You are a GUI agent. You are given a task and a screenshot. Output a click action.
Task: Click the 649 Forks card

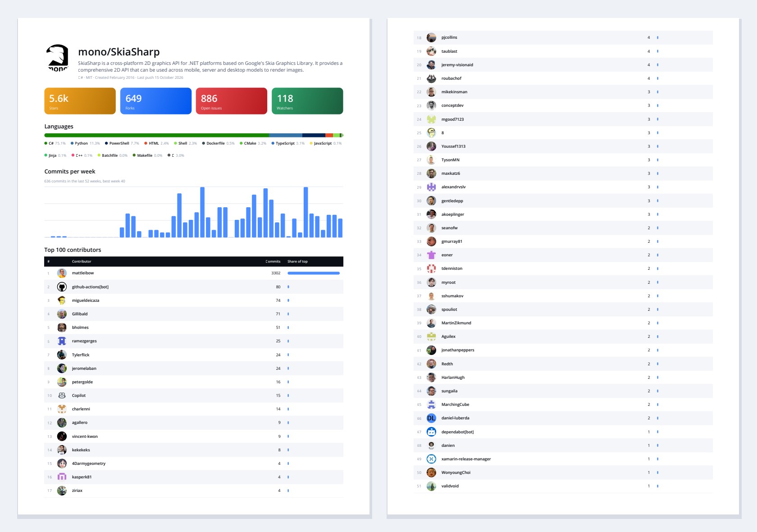coord(156,101)
